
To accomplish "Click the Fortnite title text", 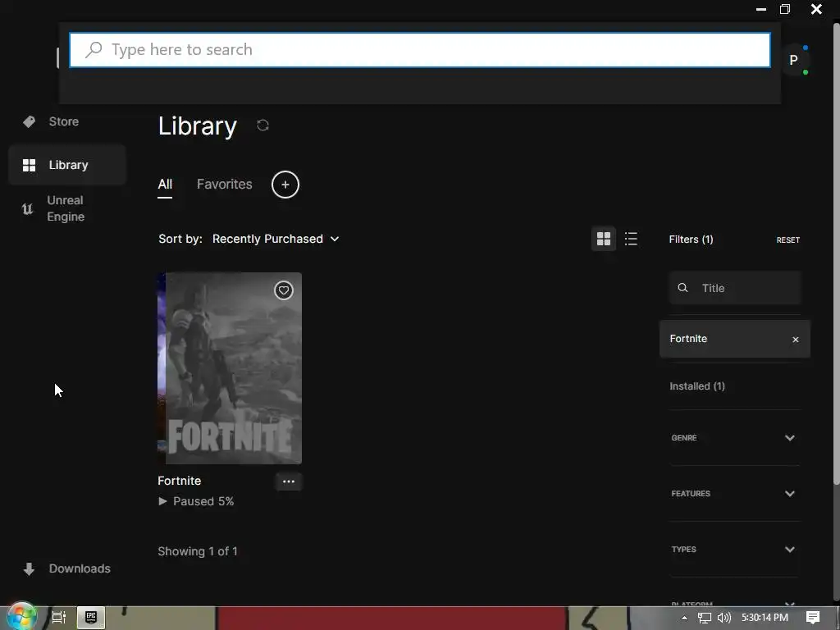I will (x=180, y=481).
